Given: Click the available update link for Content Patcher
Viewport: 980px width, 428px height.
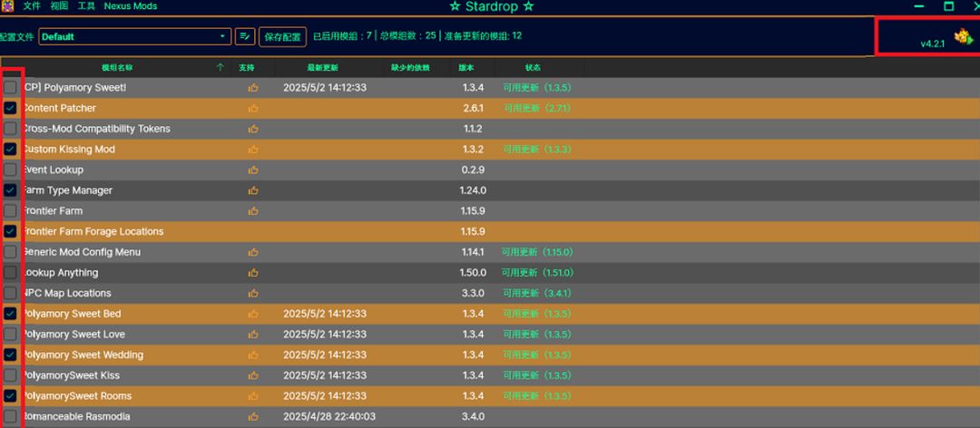Looking at the screenshot, I should click(x=537, y=108).
